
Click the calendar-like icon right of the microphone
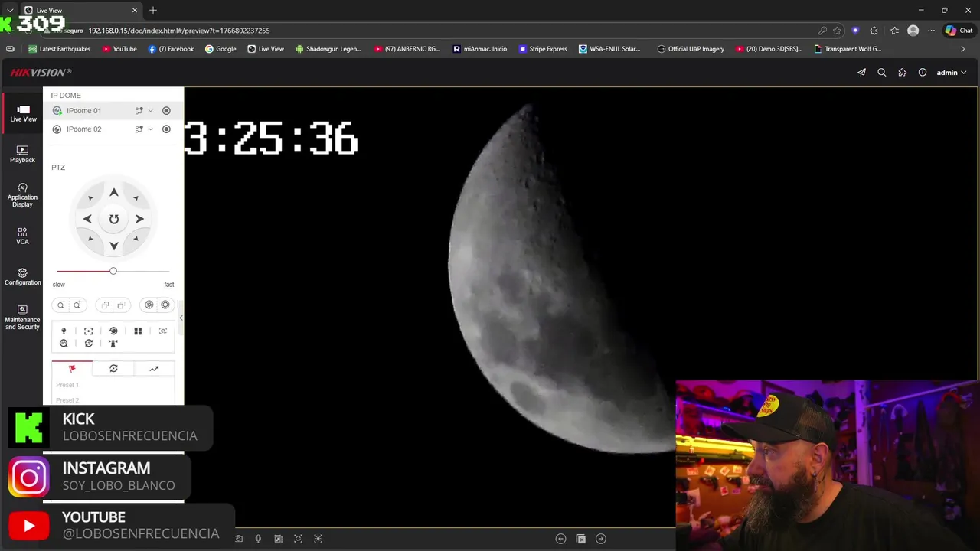tap(278, 539)
